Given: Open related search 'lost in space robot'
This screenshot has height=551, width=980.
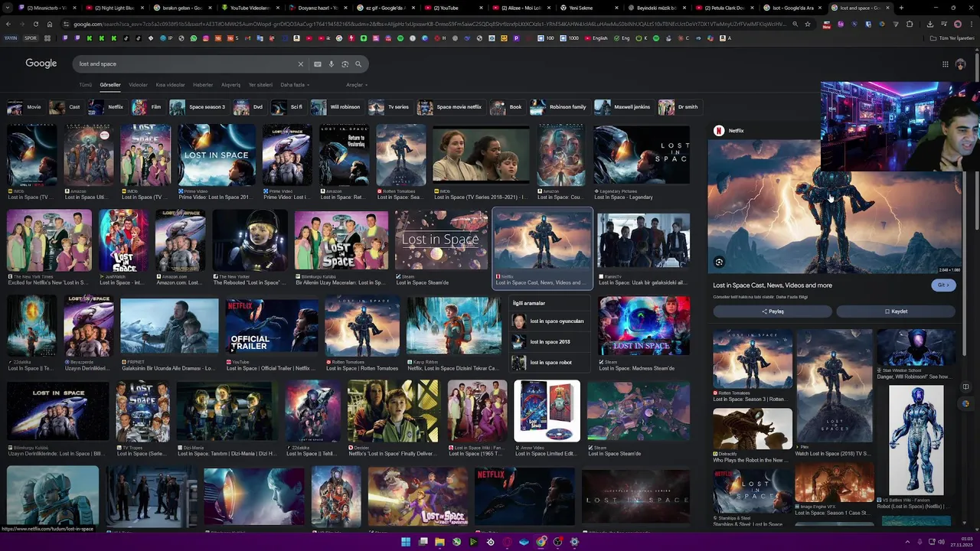Looking at the screenshot, I should 548,363.
